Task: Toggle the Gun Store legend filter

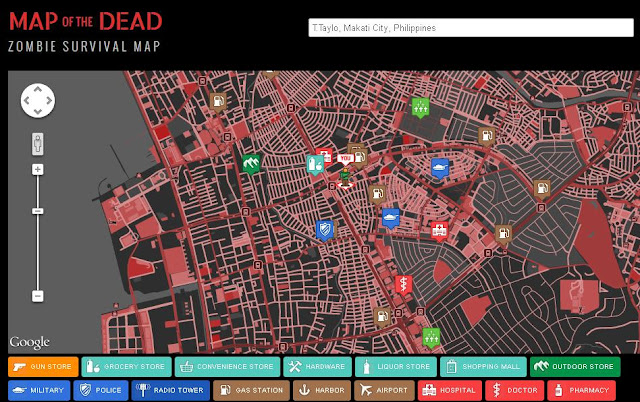Action: click(x=43, y=366)
